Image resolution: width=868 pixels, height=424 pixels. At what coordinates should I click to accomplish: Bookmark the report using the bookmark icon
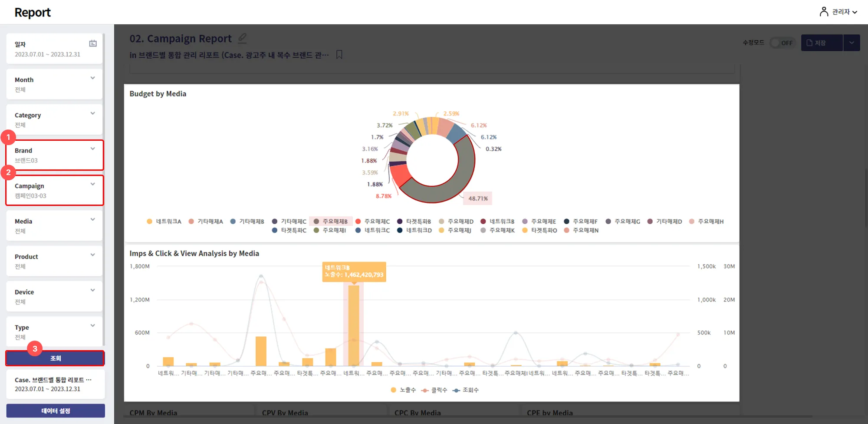[339, 55]
